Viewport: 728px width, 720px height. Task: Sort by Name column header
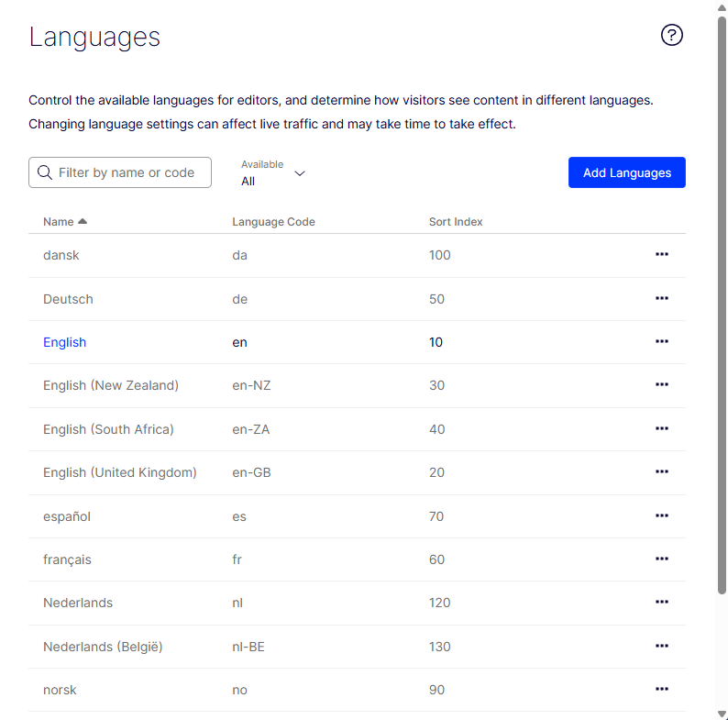(x=59, y=222)
